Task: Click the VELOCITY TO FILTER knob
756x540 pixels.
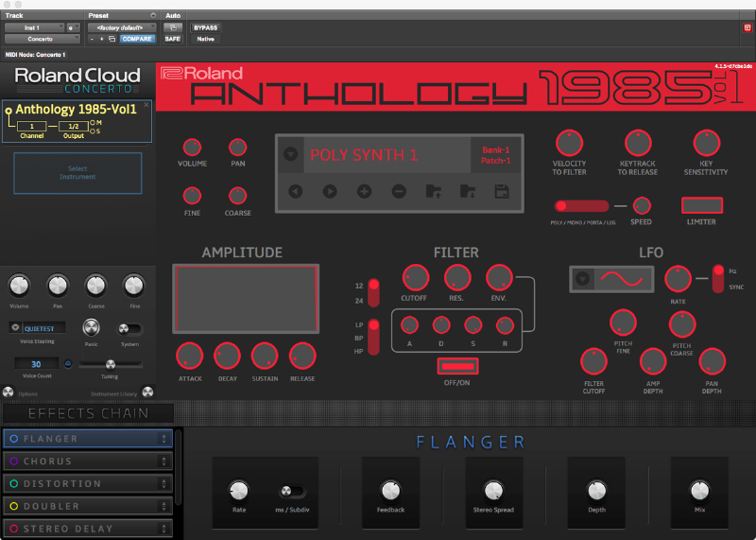Action: click(570, 143)
